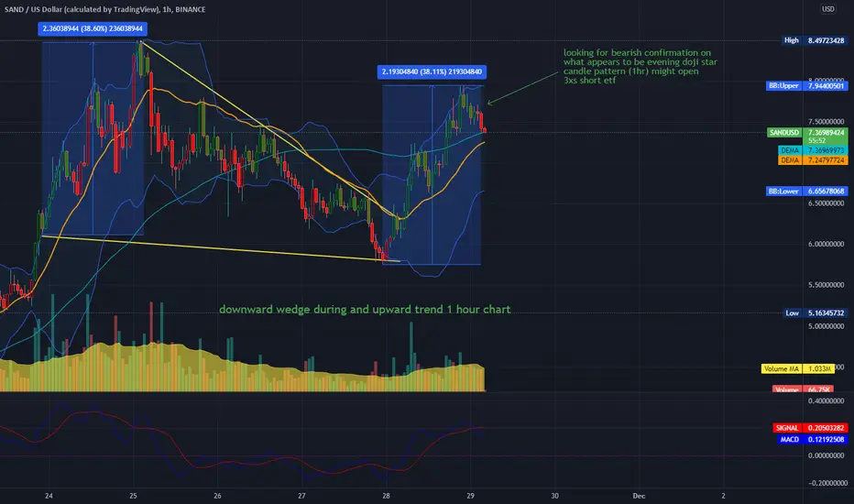The height and width of the screenshot is (504, 854).
Task: Click the 5.50000000 price scale value
Action: pos(827,285)
